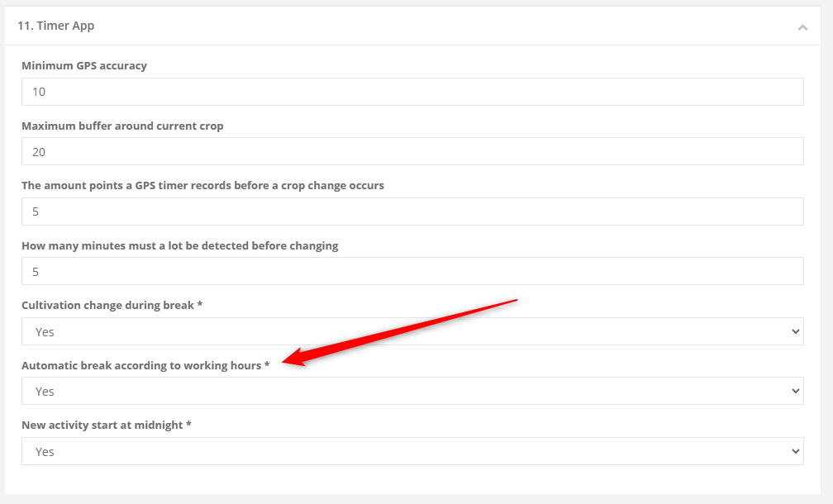Open the Cultivation change during break dropdown
This screenshot has height=504, width=833.
[412, 331]
